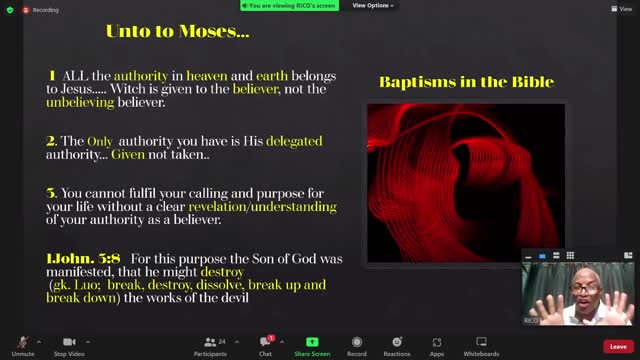Click the '1John. 3:8' verse reference
640x360 pixels.
(x=83, y=258)
